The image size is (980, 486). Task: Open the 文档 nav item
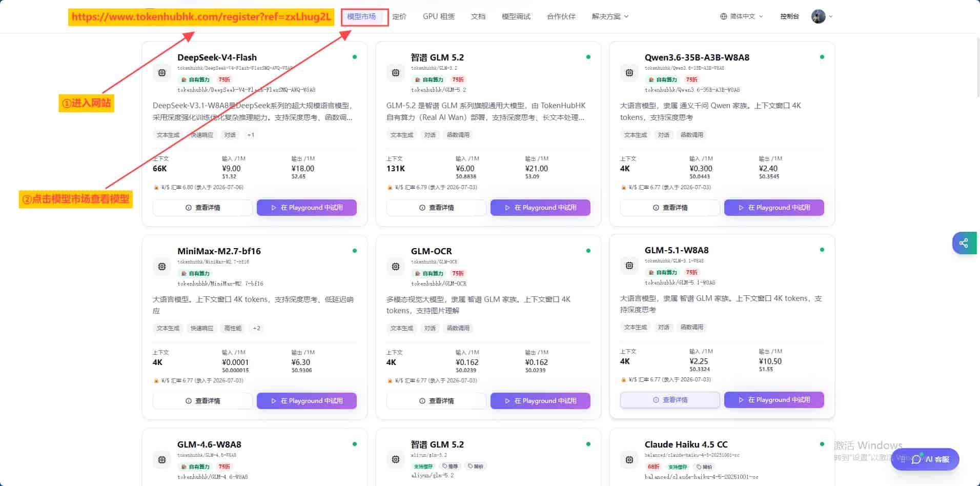[478, 16]
